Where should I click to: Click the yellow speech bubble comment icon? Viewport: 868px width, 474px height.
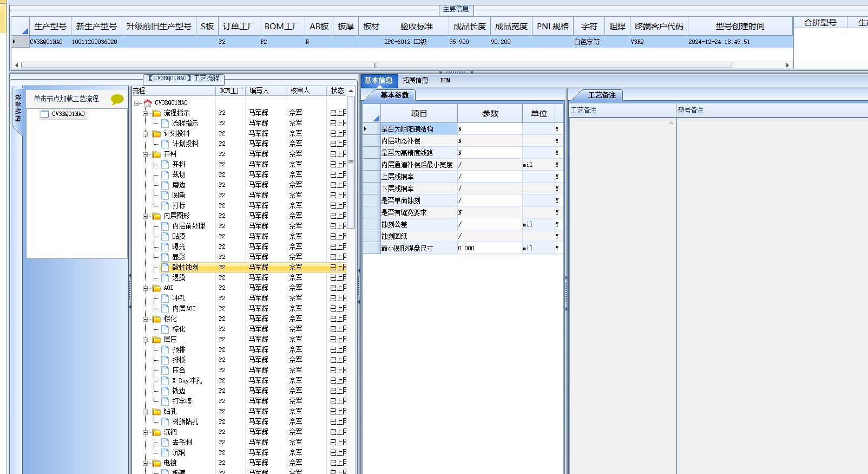tap(117, 99)
